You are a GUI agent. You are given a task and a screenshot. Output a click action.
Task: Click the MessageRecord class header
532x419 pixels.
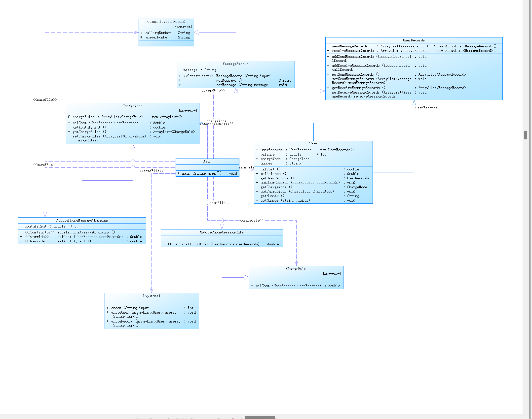(235, 64)
